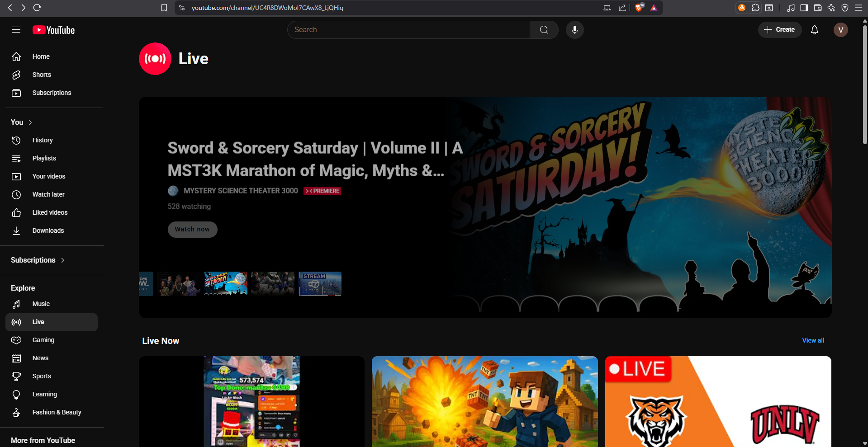This screenshot has width=868, height=447.
Task: Open Learning under Explore
Action: point(52,394)
